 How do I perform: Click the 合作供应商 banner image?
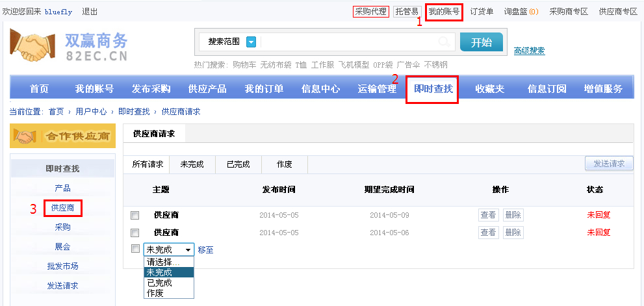point(62,136)
